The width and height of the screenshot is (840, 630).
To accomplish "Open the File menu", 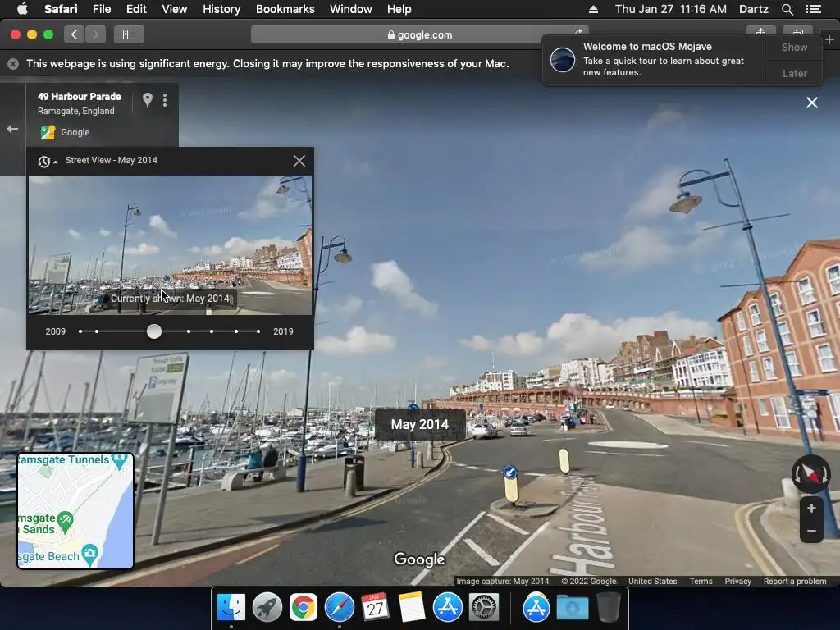I will coord(101,9).
